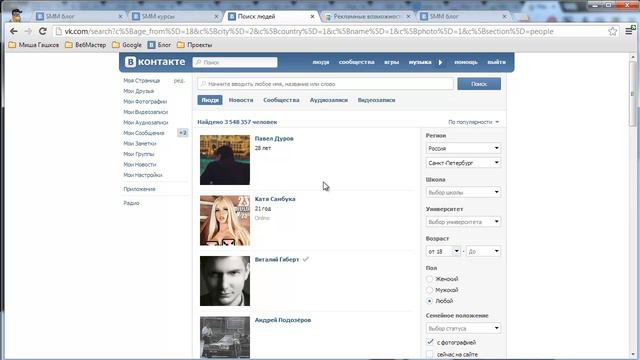Switch to the Рекламные возможности browser tab
640x360 pixels.
(x=366, y=16)
